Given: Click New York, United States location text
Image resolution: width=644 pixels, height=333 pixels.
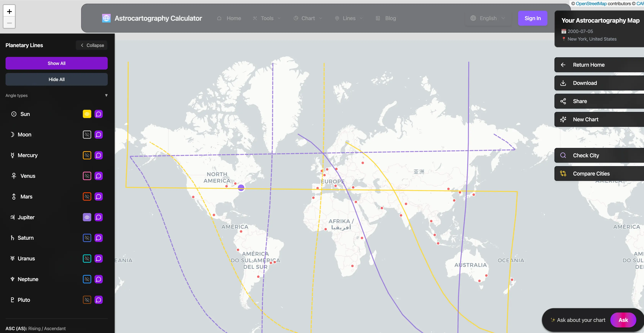Looking at the screenshot, I should coord(592,39).
